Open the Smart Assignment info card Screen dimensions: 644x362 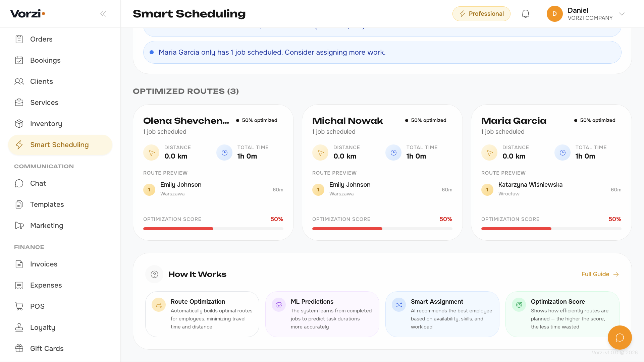pyautogui.click(x=442, y=314)
